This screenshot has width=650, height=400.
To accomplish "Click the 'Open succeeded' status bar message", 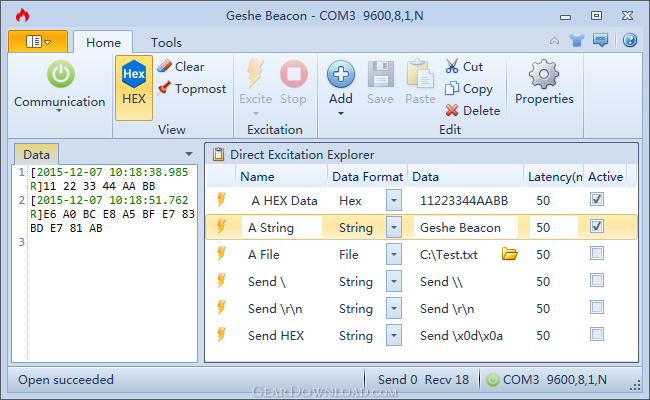I will pos(66,379).
